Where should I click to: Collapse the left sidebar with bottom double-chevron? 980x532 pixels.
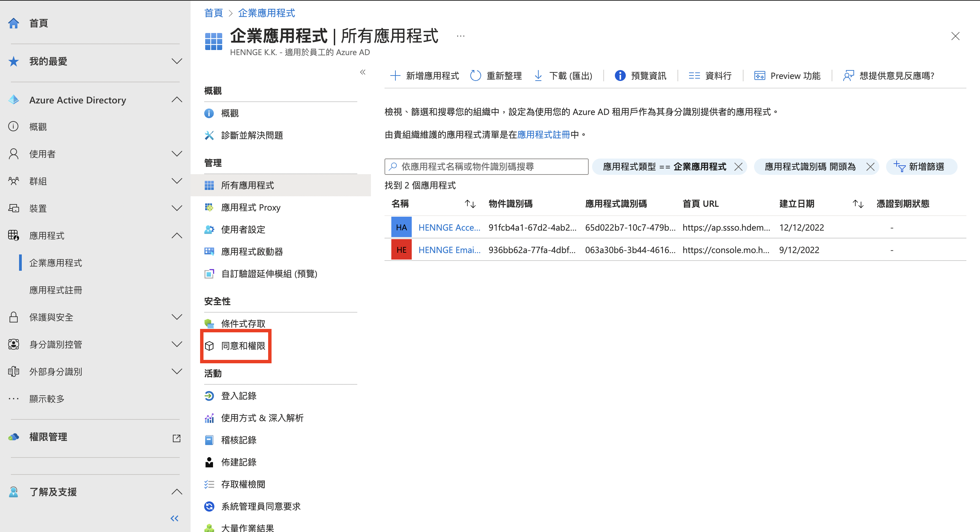click(x=175, y=518)
